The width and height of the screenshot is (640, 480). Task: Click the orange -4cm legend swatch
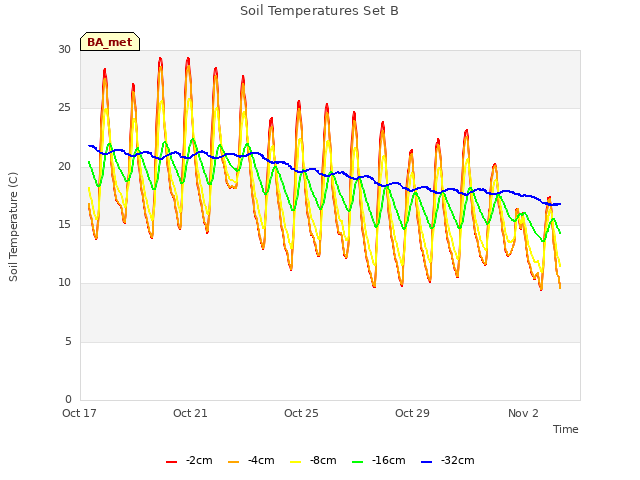[233, 462]
